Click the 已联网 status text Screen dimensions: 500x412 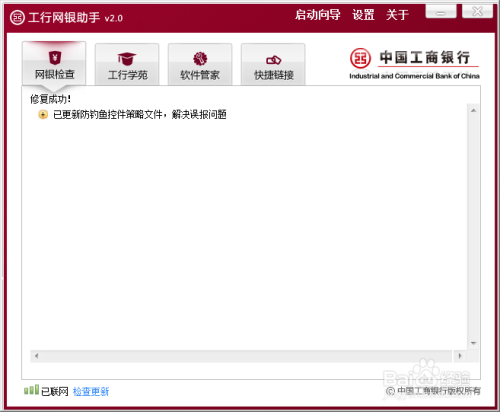[x=55, y=391]
